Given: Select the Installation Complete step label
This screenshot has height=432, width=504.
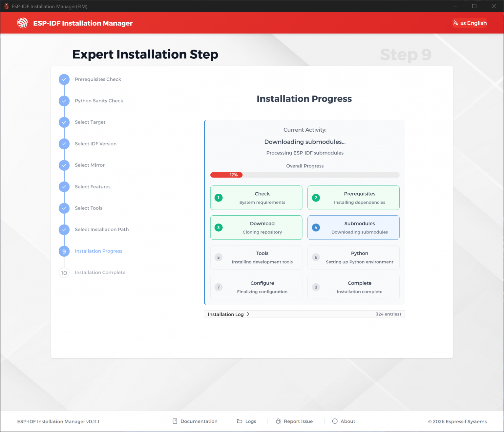Looking at the screenshot, I should pyautogui.click(x=100, y=272).
